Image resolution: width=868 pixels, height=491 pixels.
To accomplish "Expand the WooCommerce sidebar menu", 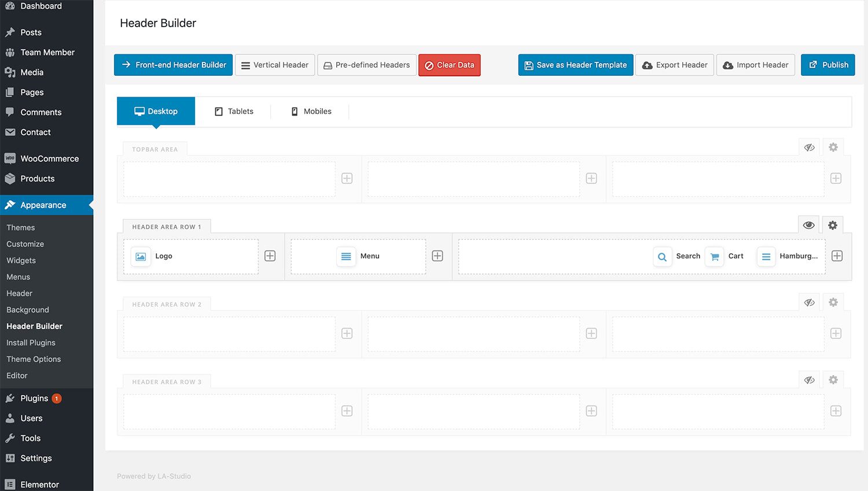I will click(x=49, y=158).
